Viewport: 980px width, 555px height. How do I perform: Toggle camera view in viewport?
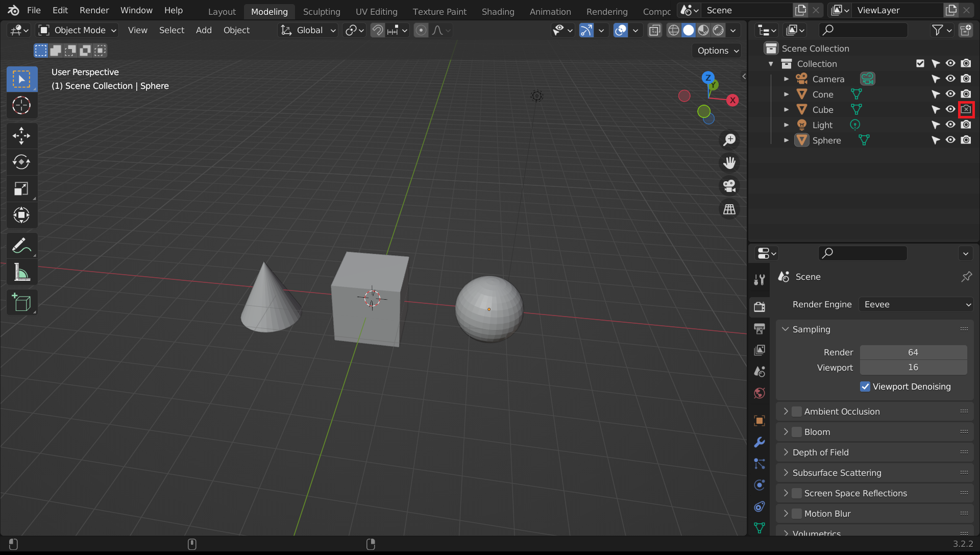click(x=729, y=186)
